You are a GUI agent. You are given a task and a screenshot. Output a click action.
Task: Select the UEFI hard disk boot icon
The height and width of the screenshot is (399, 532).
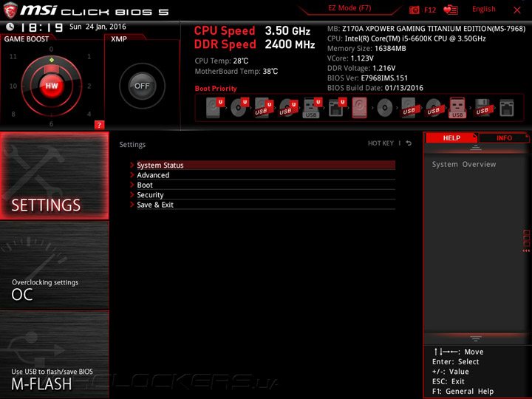(x=215, y=108)
